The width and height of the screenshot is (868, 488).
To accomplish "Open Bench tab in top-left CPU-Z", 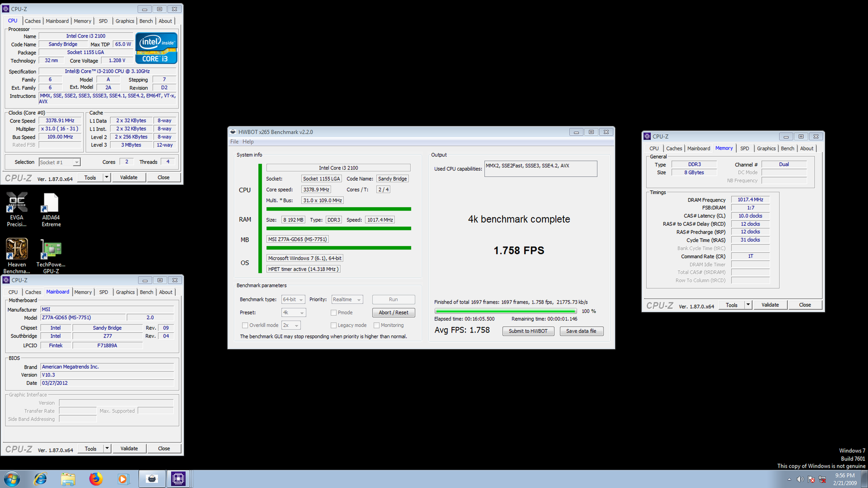I will tap(146, 21).
